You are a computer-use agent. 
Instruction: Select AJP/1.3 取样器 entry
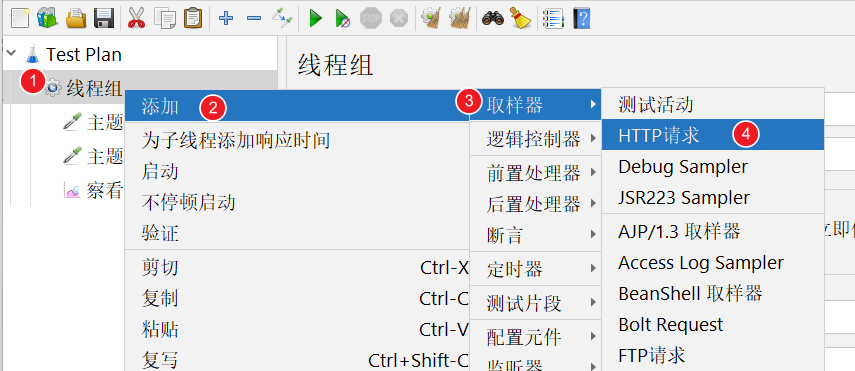(x=713, y=231)
